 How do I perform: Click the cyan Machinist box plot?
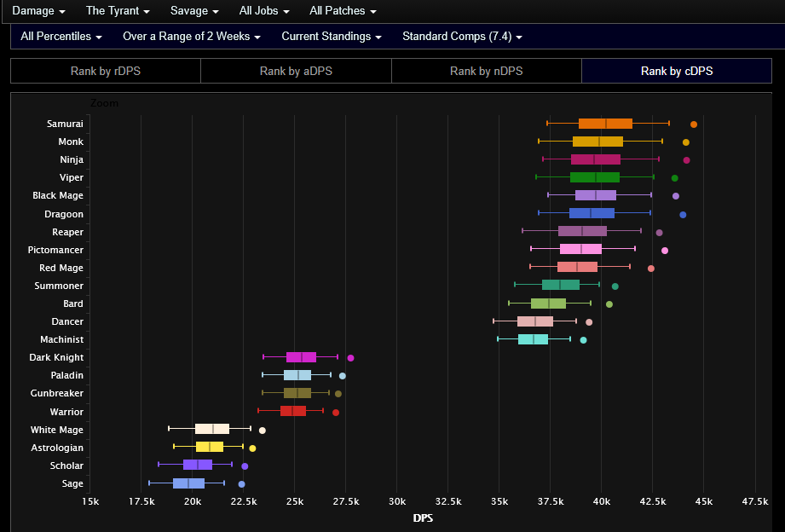tap(534, 339)
